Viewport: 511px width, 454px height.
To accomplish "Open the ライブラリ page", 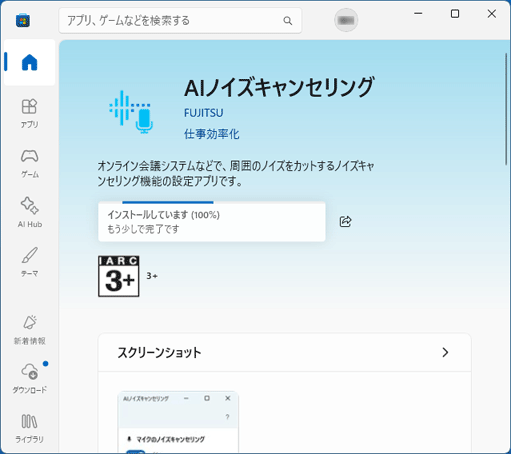I will click(x=29, y=429).
